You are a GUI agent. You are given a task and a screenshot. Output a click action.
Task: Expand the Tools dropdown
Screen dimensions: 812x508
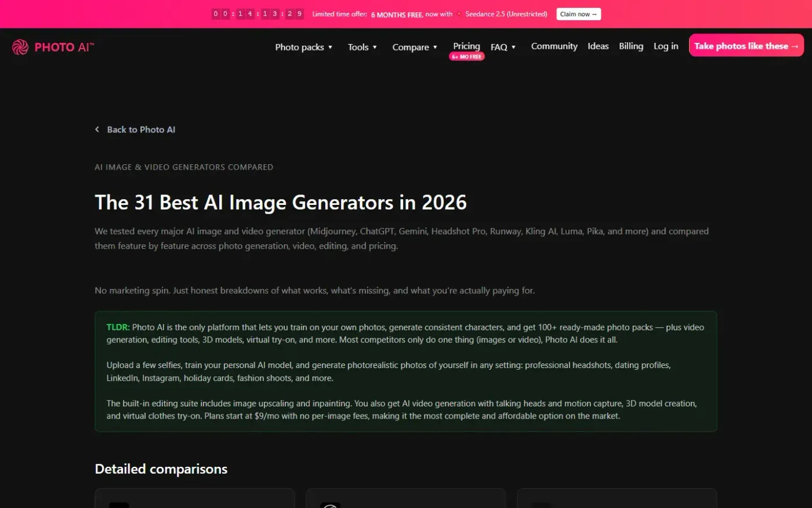coord(362,47)
